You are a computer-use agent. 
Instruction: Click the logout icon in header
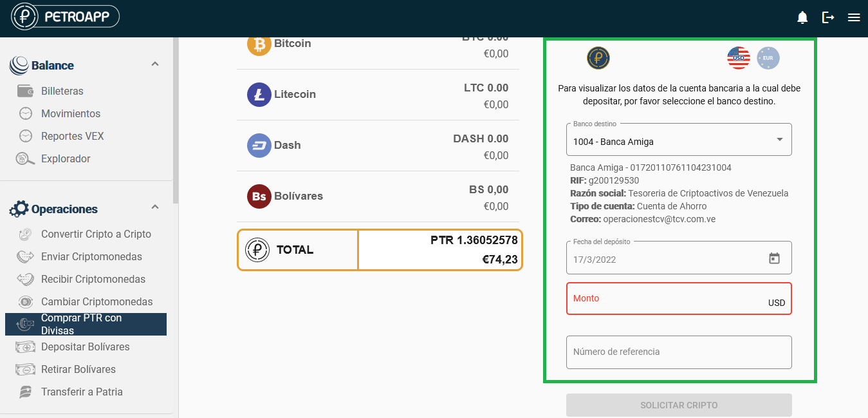click(828, 17)
